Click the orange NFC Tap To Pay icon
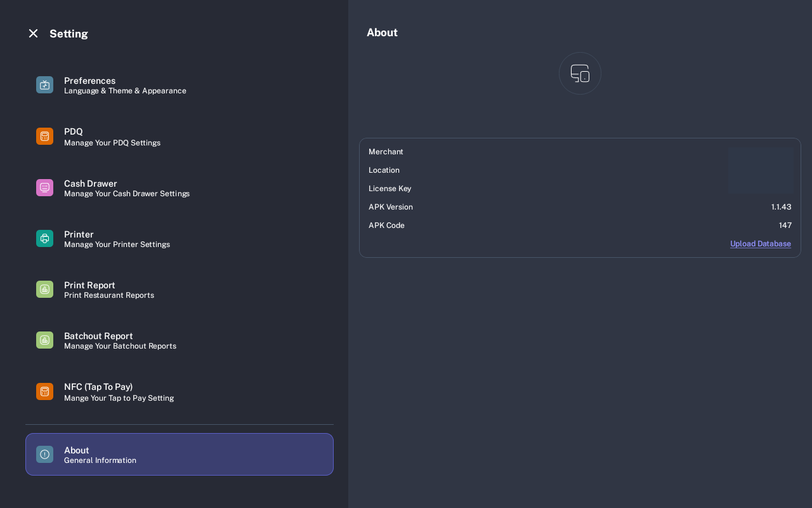This screenshot has width=812, height=508. pyautogui.click(x=44, y=391)
